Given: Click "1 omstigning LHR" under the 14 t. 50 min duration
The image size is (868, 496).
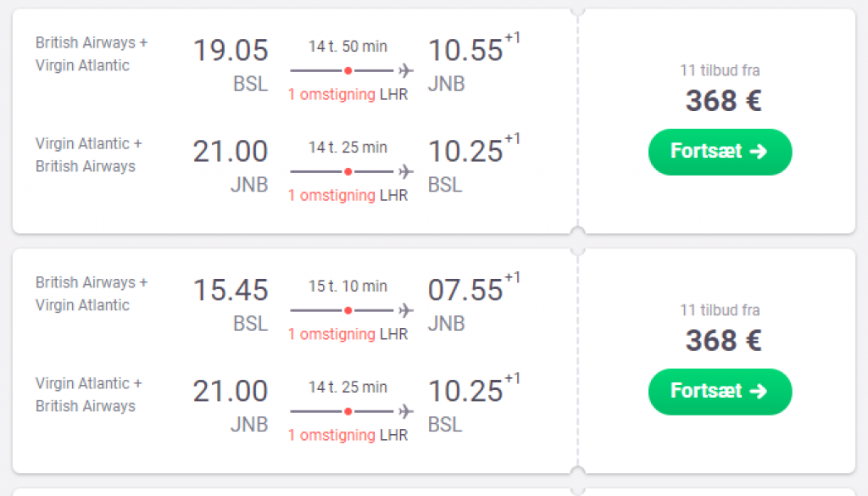Looking at the screenshot, I should tap(348, 95).
